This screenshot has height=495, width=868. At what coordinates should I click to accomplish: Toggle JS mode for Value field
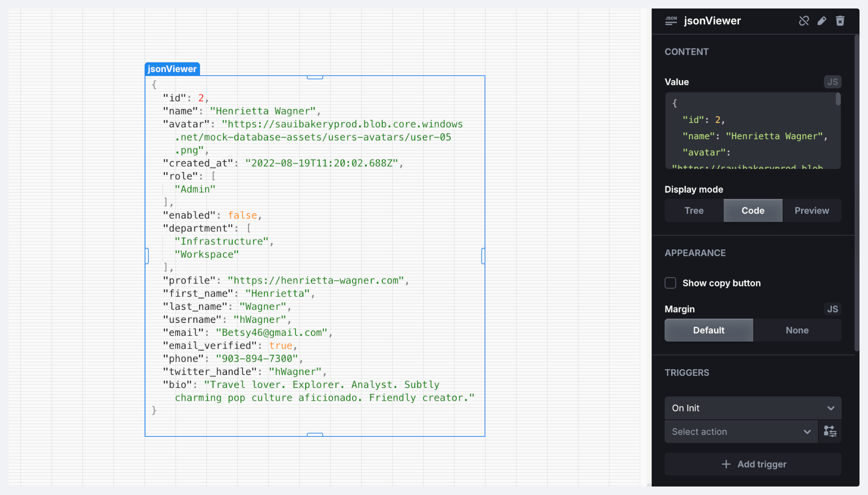(832, 82)
